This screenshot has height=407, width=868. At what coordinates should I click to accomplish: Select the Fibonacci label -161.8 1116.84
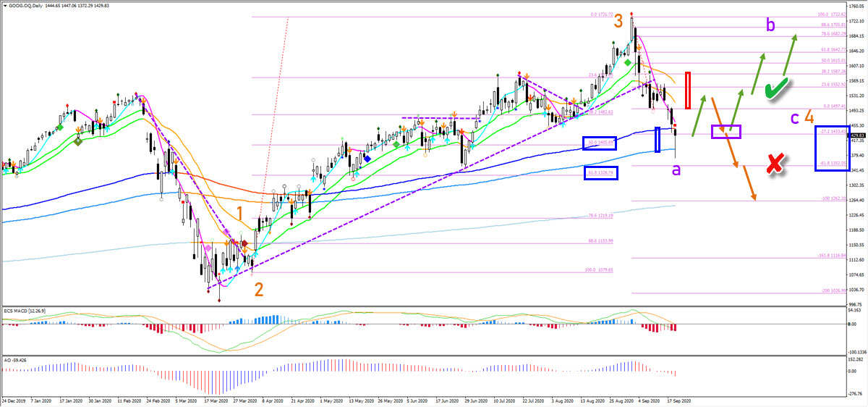[831, 256]
